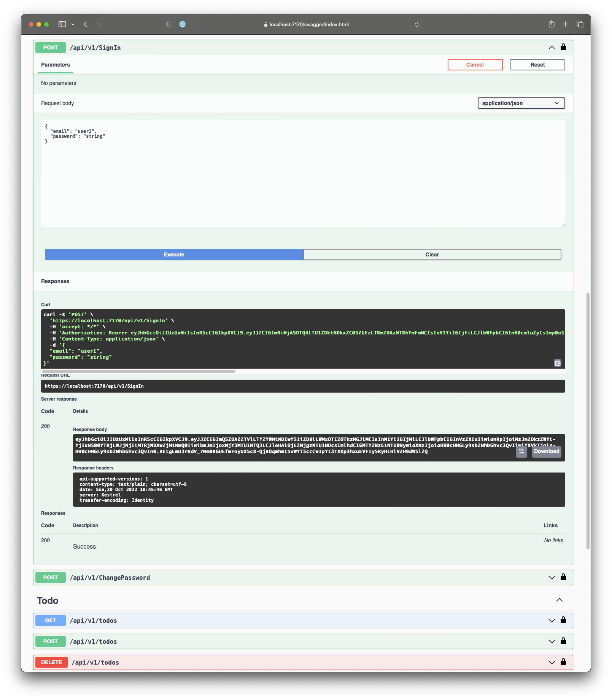
Task: Open the application/json media type dropdown
Action: pos(521,103)
